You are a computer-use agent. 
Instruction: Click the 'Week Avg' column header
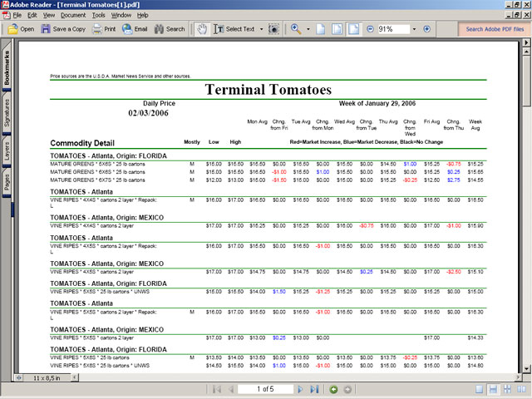[x=475, y=125]
